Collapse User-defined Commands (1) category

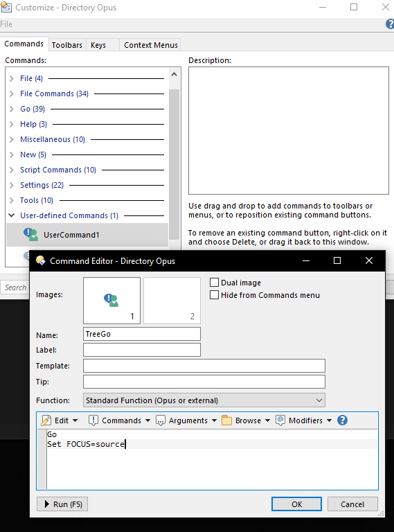pos(12,215)
